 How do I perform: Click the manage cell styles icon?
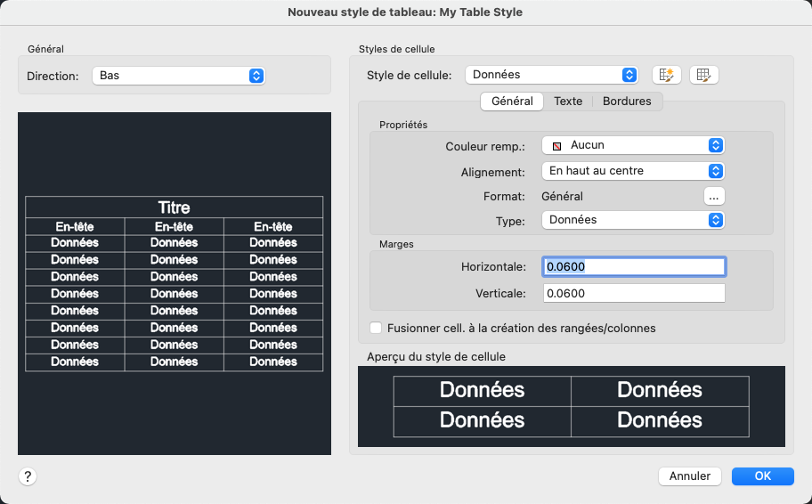click(703, 75)
